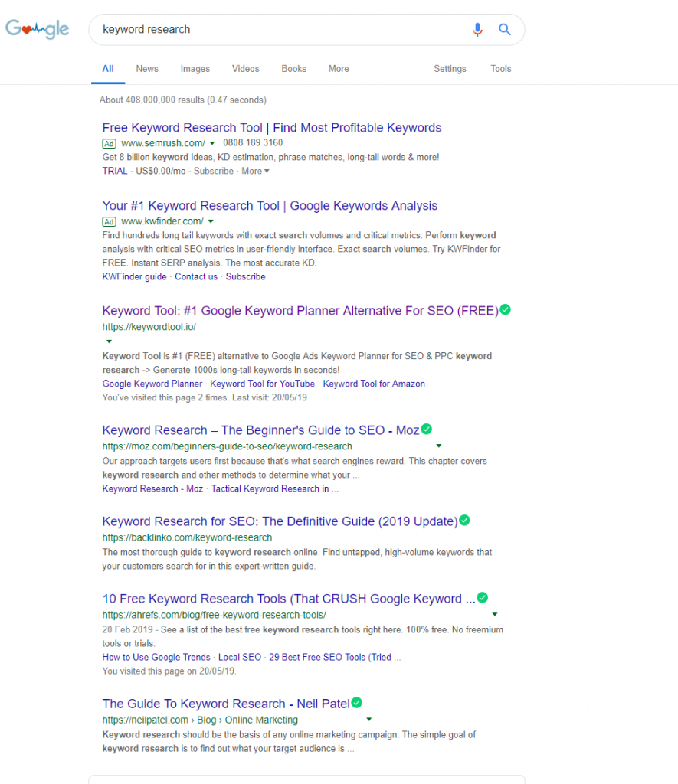This screenshot has height=784, width=678.
Task: Expand dropdown arrow next to www.kwfinder.com
Action: tap(211, 221)
